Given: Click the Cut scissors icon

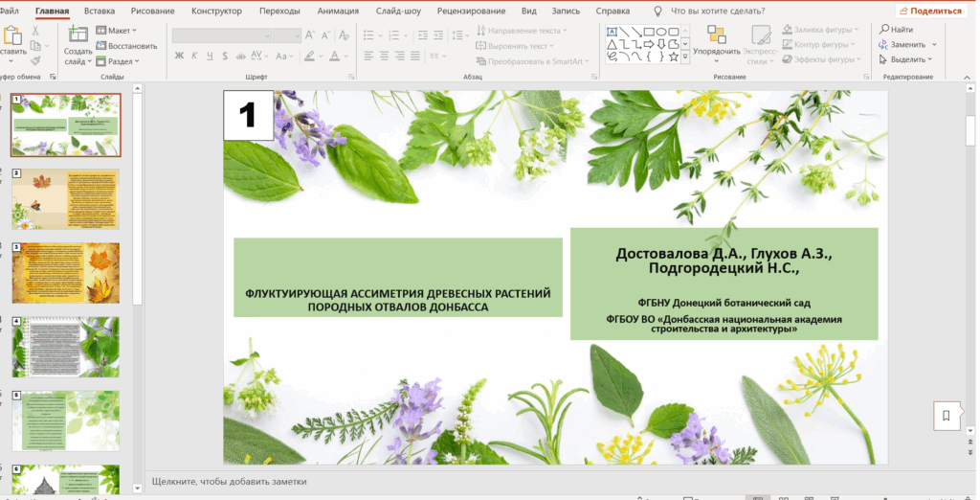Looking at the screenshot, I should [35, 30].
